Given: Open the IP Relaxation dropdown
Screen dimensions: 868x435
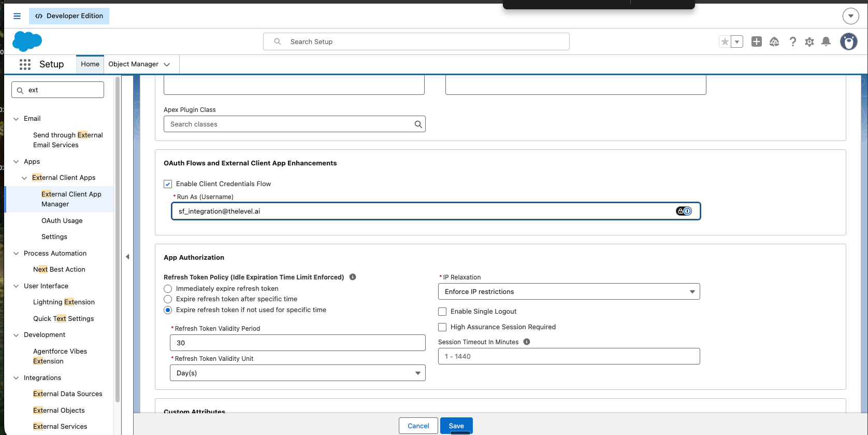Looking at the screenshot, I should [569, 291].
